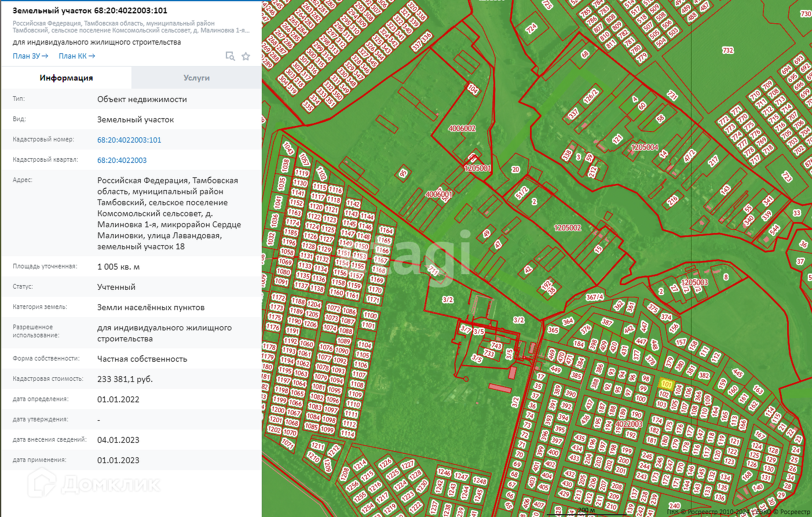This screenshot has height=517, width=812.
Task: Click the date 01.01.2022
Action: pos(118,399)
